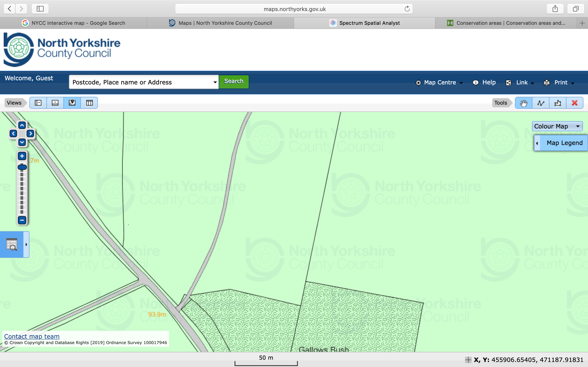The image size is (588, 367).
Task: Select the pan hand tool
Action: 523,103
